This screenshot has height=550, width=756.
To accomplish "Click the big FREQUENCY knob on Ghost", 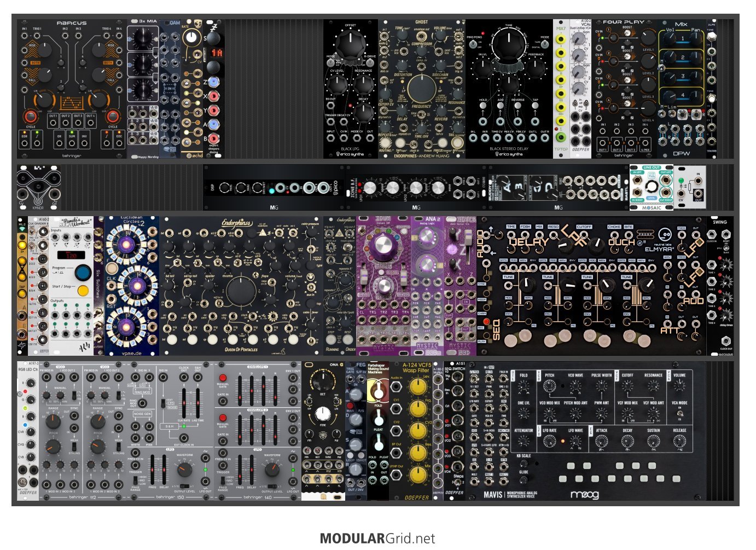I will [421, 88].
